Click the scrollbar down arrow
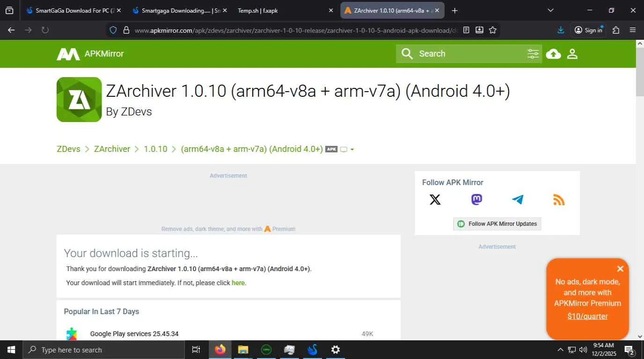Screen dimensions: 644x359 pos(640,336)
